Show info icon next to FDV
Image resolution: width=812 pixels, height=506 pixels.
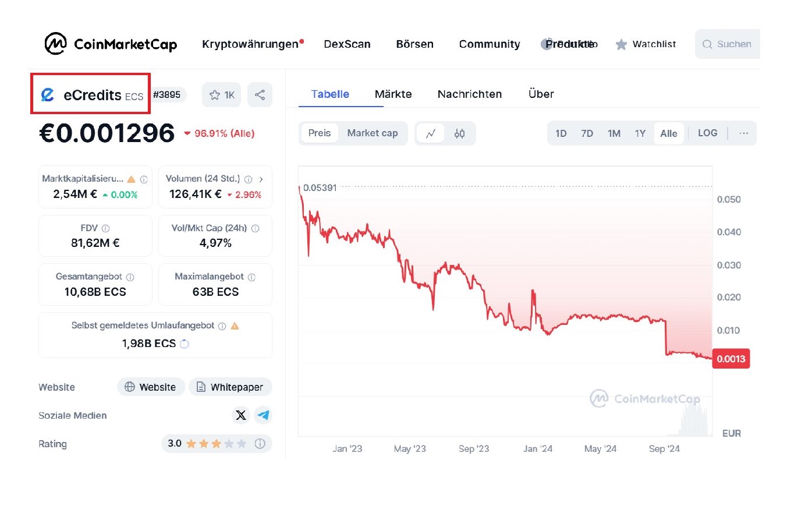pos(105,228)
